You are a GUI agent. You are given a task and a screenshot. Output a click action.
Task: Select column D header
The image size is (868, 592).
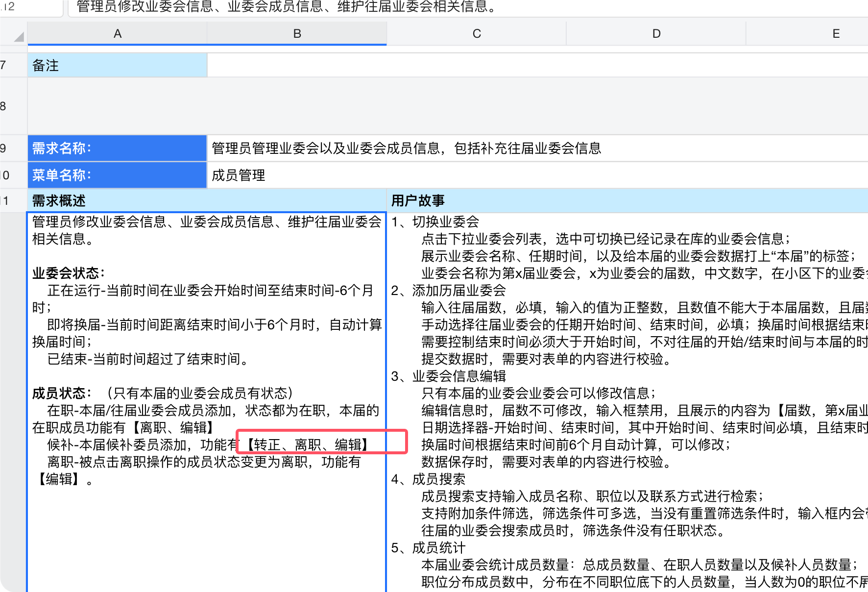tap(655, 33)
